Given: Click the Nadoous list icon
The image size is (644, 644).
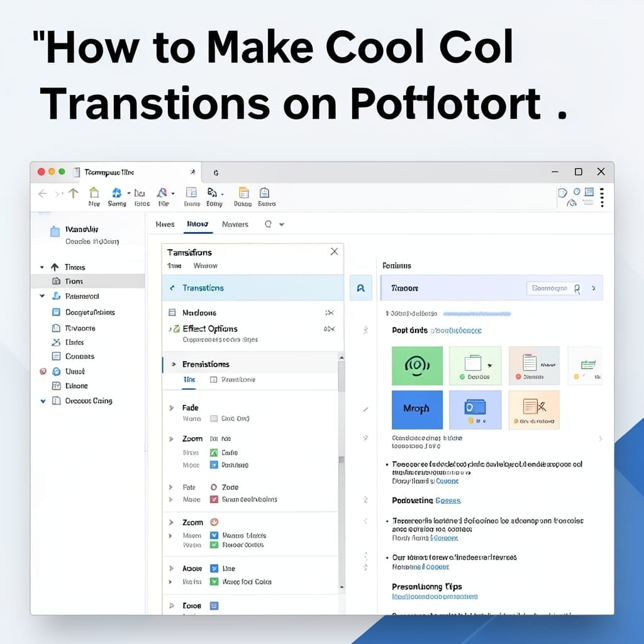Looking at the screenshot, I should point(172,313).
